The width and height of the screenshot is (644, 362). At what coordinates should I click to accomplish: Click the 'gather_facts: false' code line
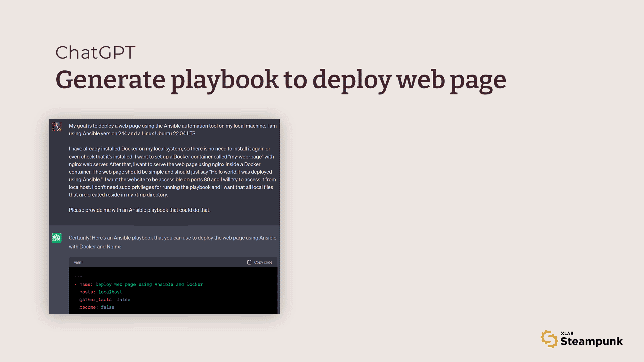[105, 300]
